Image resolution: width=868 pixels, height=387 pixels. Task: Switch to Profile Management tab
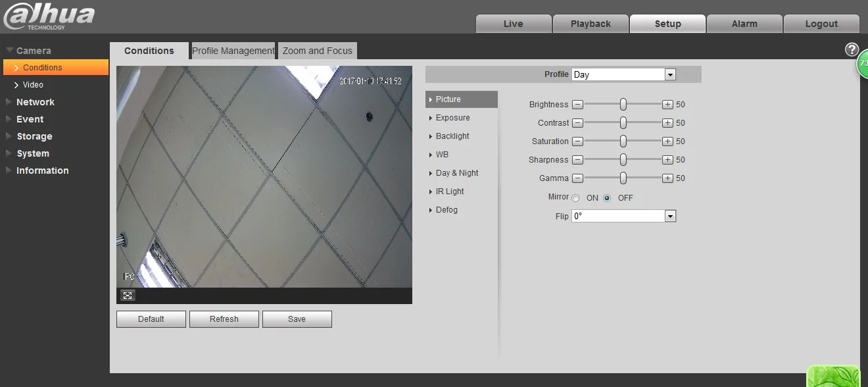pos(233,51)
